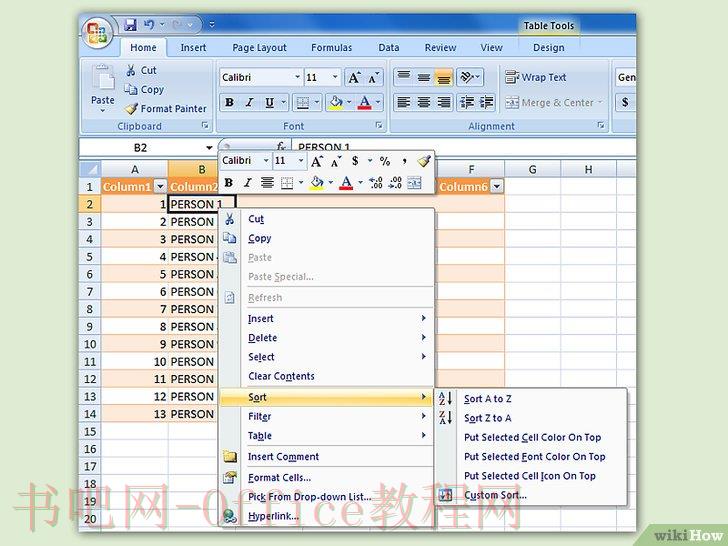Toggle Italic in the ribbon Font group
Screen dimensions: 728x546
tap(249, 103)
